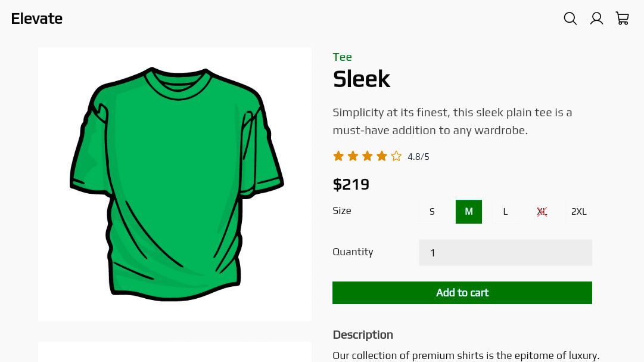This screenshot has height=362, width=644.
Task: Go to the Elevate home logo
Action: coord(37,18)
